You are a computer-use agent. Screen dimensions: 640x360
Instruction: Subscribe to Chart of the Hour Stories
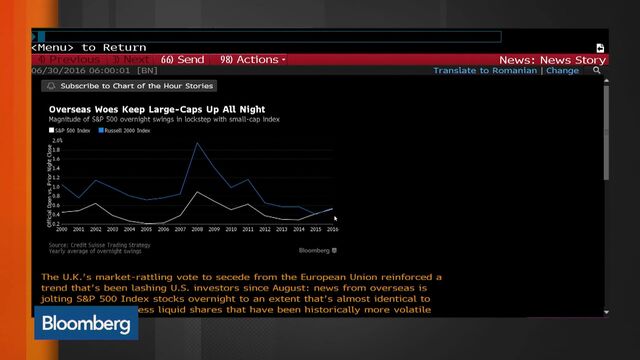[x=129, y=86]
